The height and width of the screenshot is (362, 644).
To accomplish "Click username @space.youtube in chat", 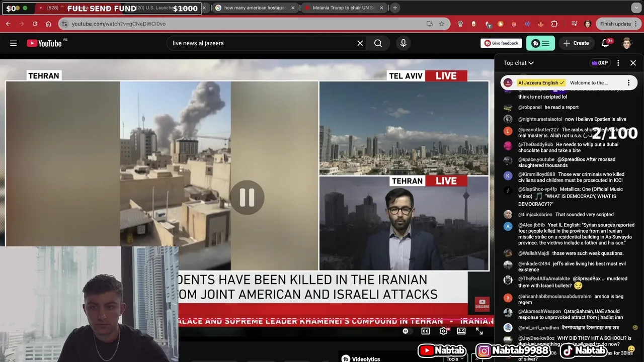I will tap(536, 159).
